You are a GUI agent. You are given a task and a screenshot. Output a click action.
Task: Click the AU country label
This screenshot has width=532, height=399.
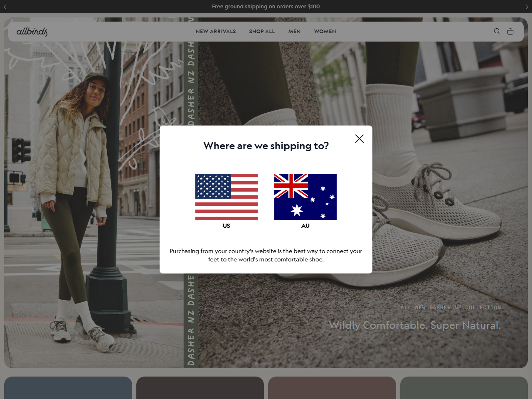point(305,226)
